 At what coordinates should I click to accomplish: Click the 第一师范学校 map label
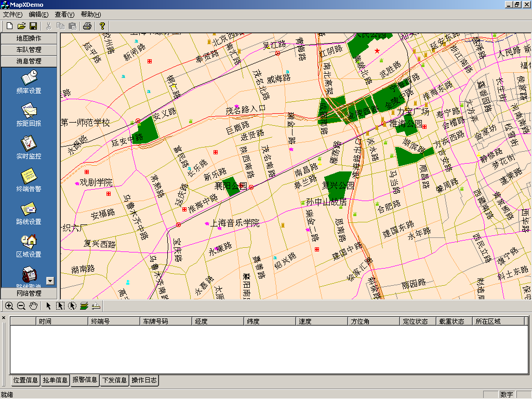(x=86, y=123)
